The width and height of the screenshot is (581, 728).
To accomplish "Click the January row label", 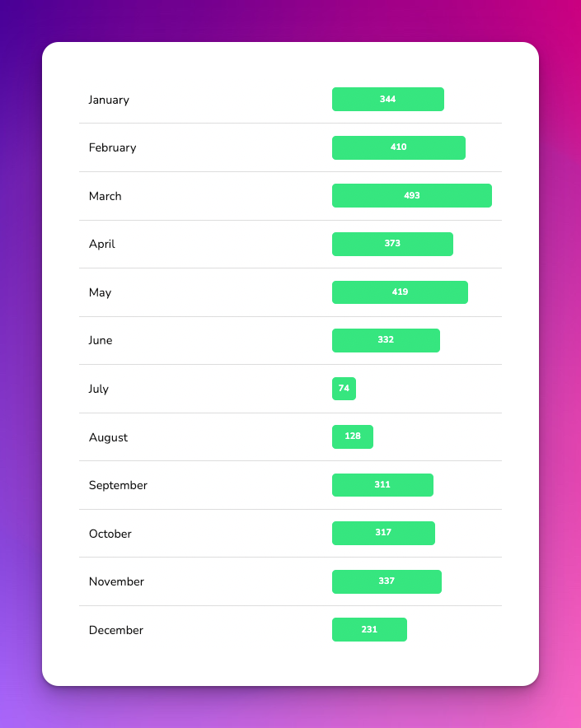I will [109, 100].
